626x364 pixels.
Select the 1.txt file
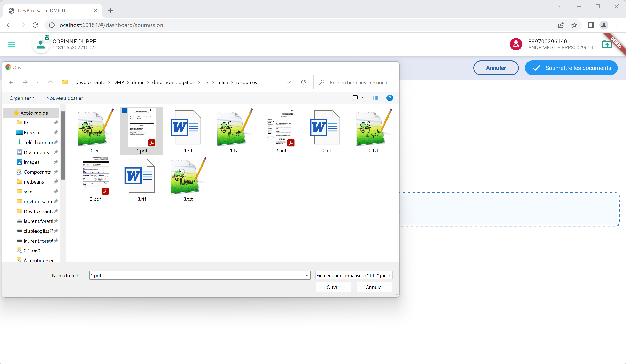pyautogui.click(x=234, y=131)
